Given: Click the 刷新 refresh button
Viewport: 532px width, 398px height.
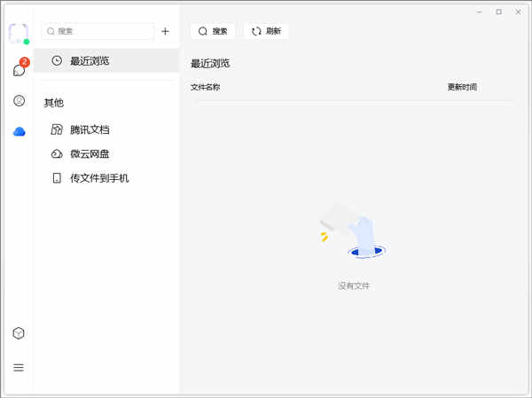Looking at the screenshot, I should [x=266, y=31].
